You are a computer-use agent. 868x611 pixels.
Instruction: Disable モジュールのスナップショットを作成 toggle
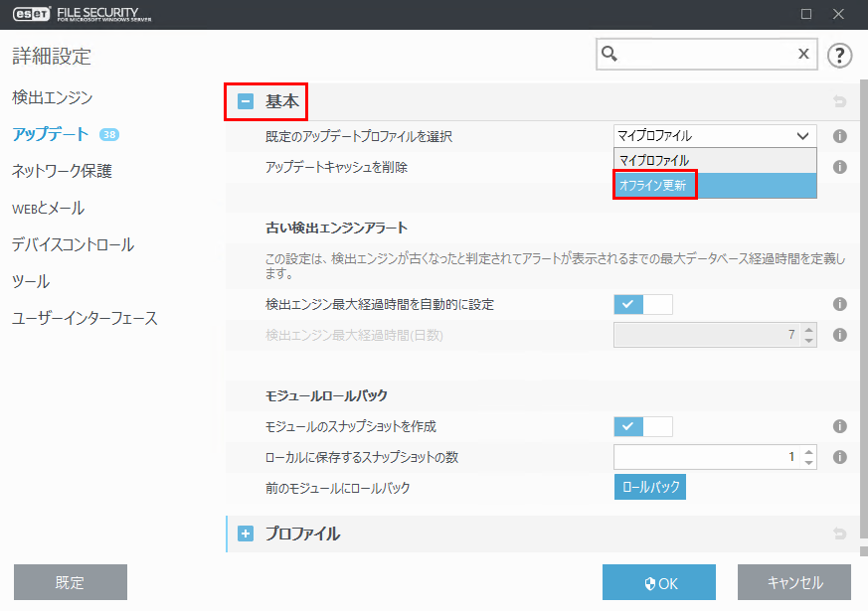tap(643, 426)
